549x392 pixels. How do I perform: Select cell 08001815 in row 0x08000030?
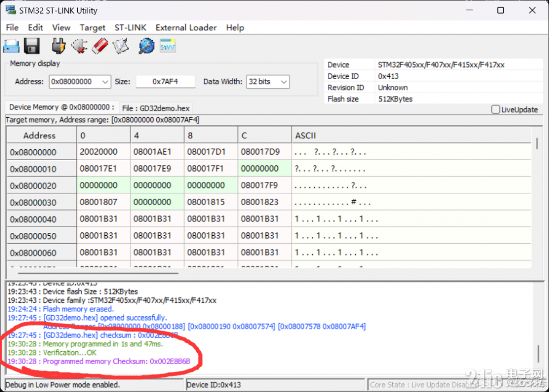[x=211, y=202]
